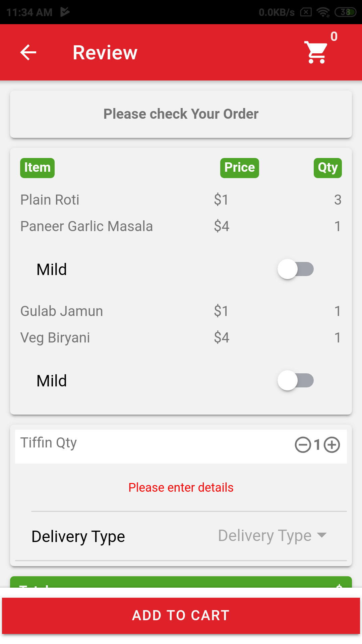The height and width of the screenshot is (644, 362).
Task: Toggle Mild switch under Paneer Garlic Masala
Action: pos(296,269)
